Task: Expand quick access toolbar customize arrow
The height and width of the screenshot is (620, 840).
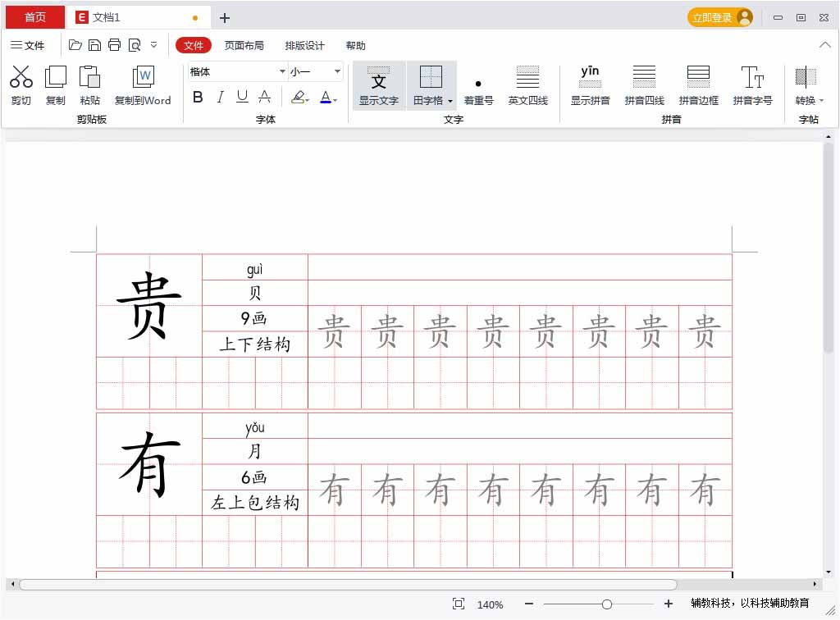Action: tap(153, 45)
